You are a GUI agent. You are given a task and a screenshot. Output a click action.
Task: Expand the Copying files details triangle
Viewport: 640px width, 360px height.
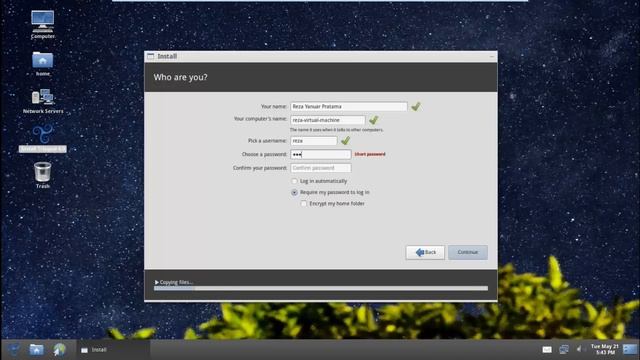(156, 282)
